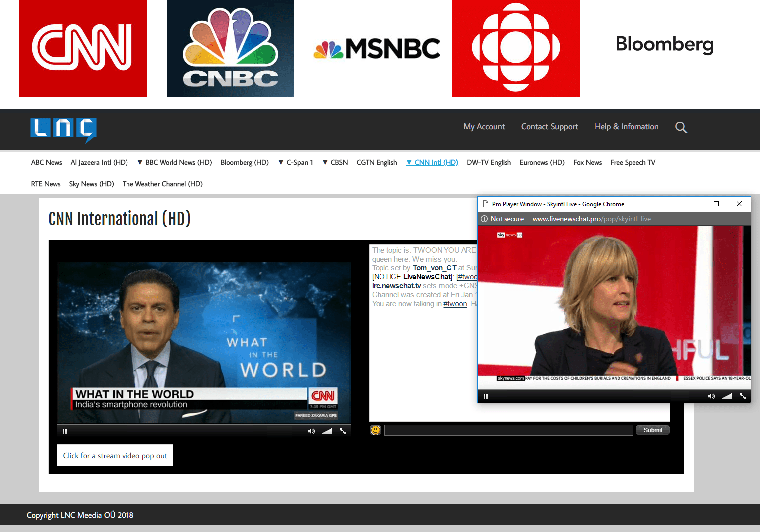
Task: Open #twoon link in chat
Action: coord(455,304)
